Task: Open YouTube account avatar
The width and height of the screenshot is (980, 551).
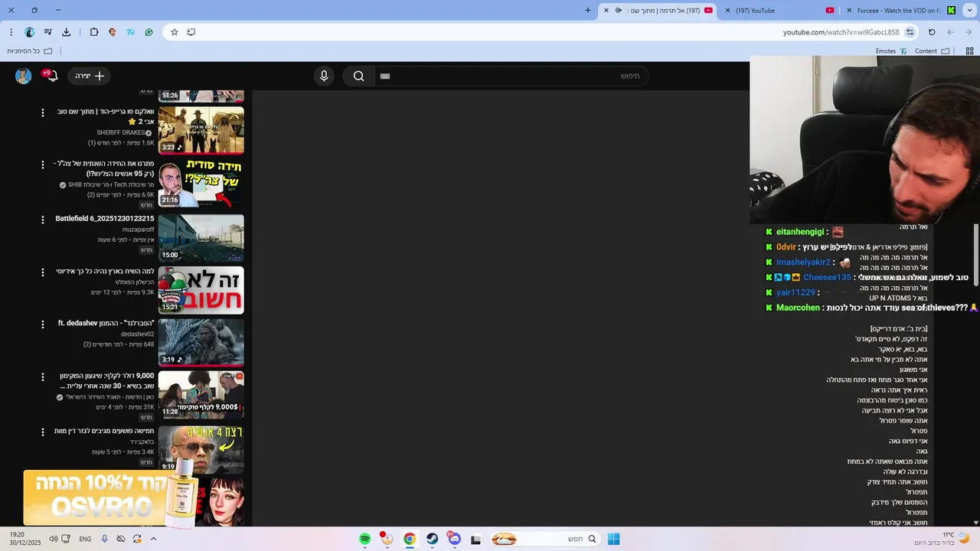Action: 23,76
